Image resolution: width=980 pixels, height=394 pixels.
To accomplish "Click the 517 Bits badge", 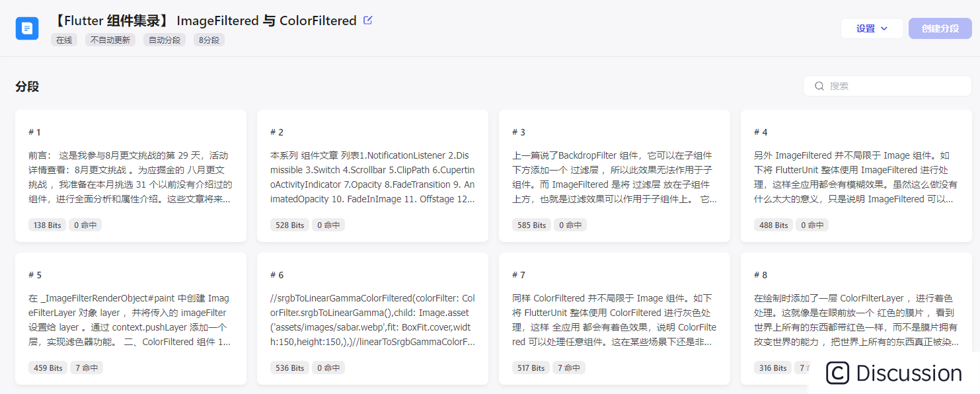I will (531, 368).
